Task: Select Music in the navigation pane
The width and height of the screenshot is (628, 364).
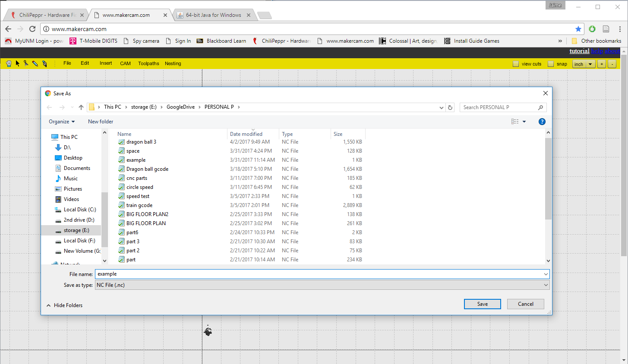Action: click(x=71, y=179)
